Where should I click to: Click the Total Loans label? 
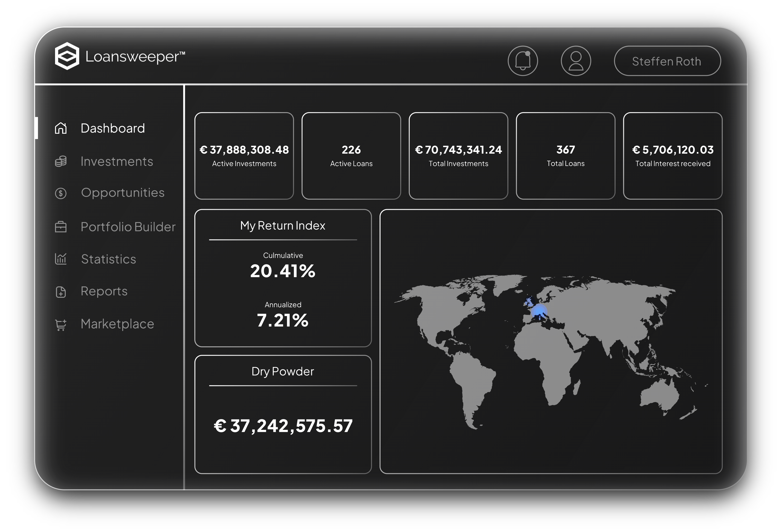pyautogui.click(x=565, y=163)
